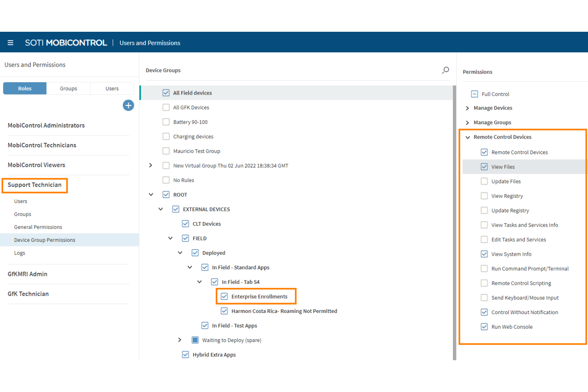Collapse the Deployed group chevron
The width and height of the screenshot is (588, 392).
tap(180, 253)
